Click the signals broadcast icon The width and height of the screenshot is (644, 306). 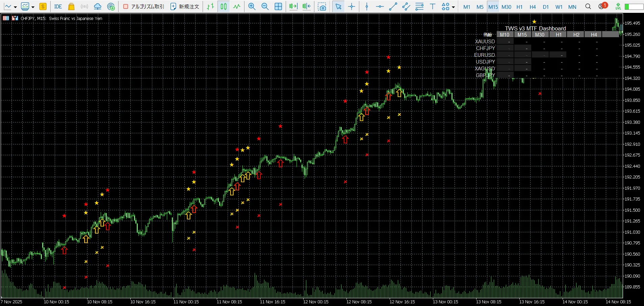pyautogui.click(x=84, y=6)
